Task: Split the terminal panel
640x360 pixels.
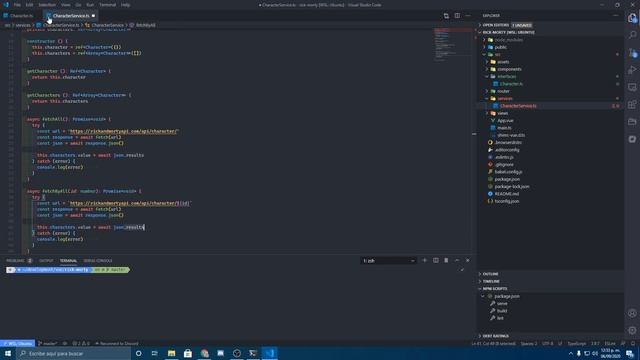Action: [x=436, y=260]
